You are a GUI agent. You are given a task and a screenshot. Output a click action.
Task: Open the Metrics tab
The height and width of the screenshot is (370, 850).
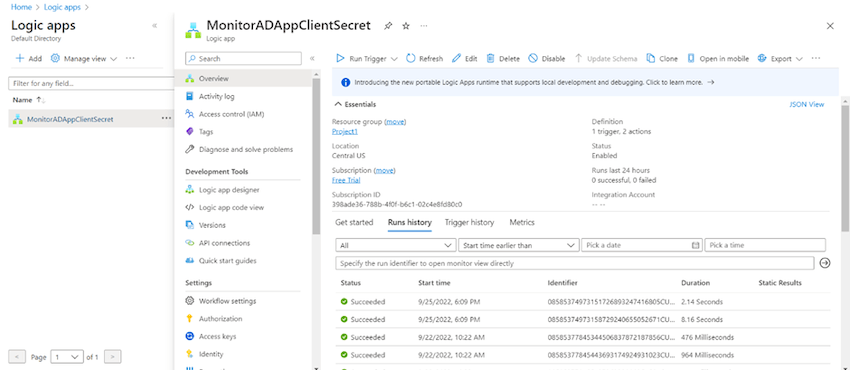coord(521,222)
